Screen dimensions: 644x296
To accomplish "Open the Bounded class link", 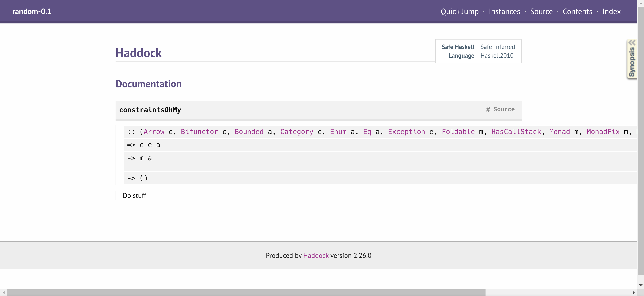I will [x=249, y=132].
